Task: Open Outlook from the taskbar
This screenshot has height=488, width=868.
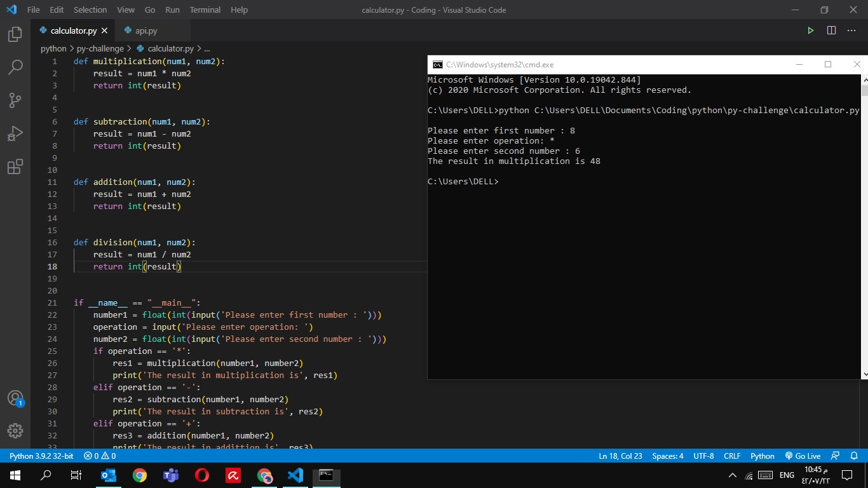Action: (x=109, y=475)
